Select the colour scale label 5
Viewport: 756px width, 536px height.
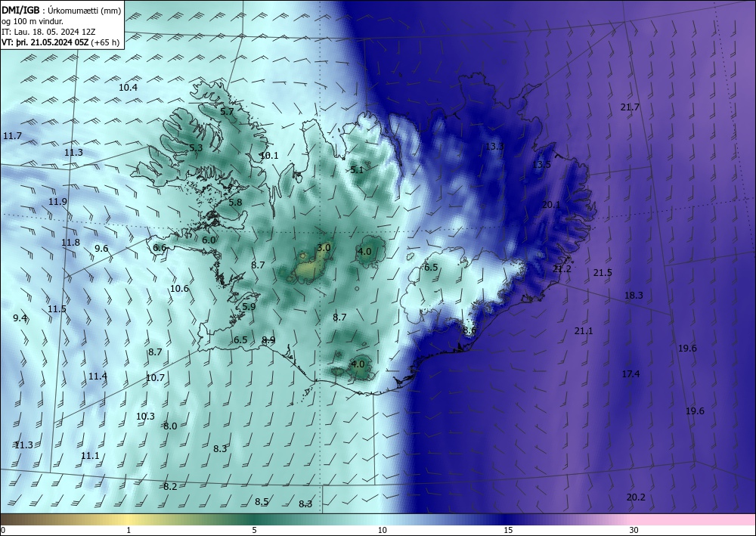(x=254, y=531)
